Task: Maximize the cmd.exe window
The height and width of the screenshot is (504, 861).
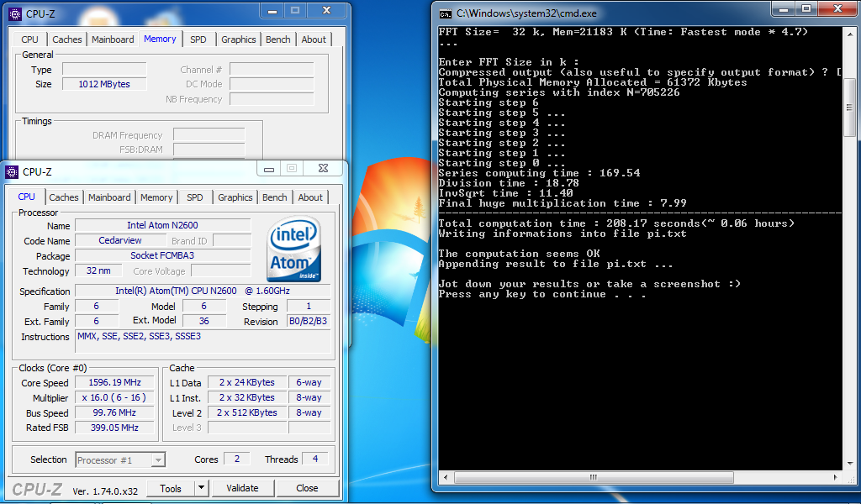Action: tap(806, 8)
